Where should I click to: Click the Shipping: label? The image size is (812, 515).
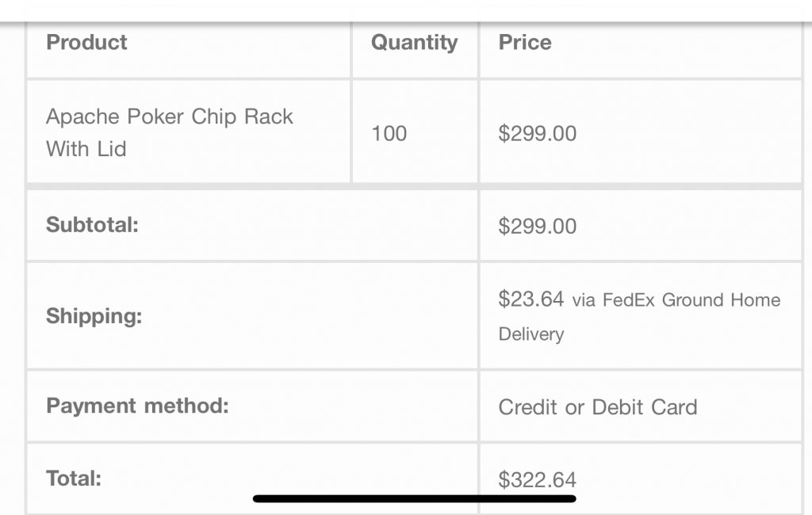(x=94, y=316)
